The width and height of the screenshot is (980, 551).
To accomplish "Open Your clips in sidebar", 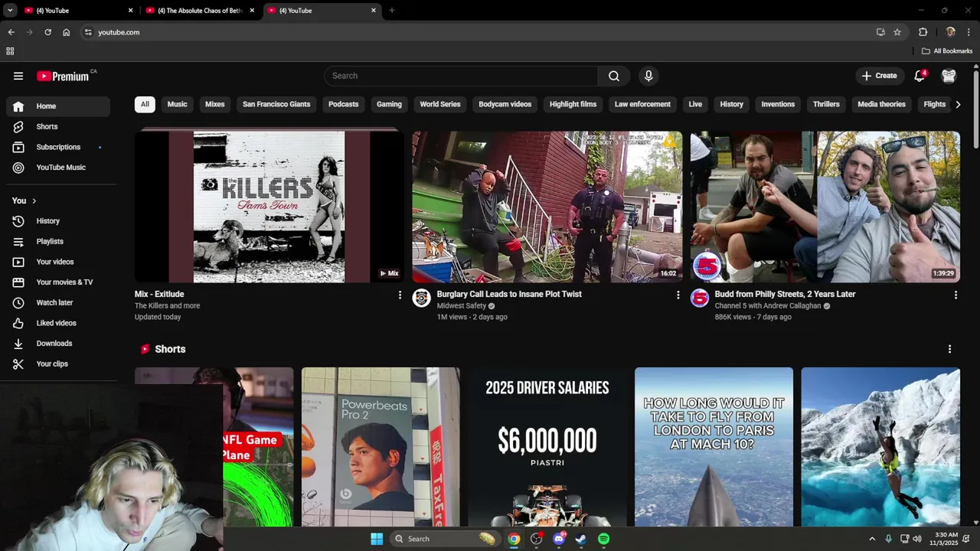I will [58, 364].
